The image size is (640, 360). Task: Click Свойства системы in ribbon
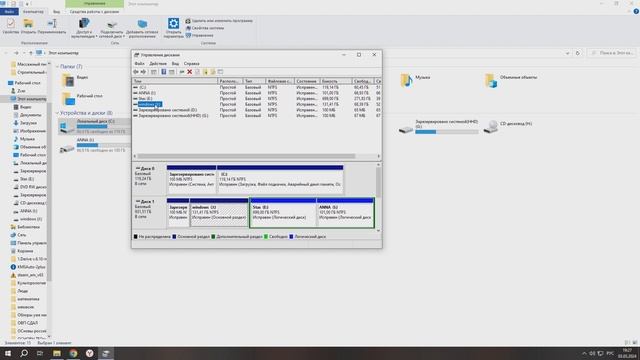point(205,28)
